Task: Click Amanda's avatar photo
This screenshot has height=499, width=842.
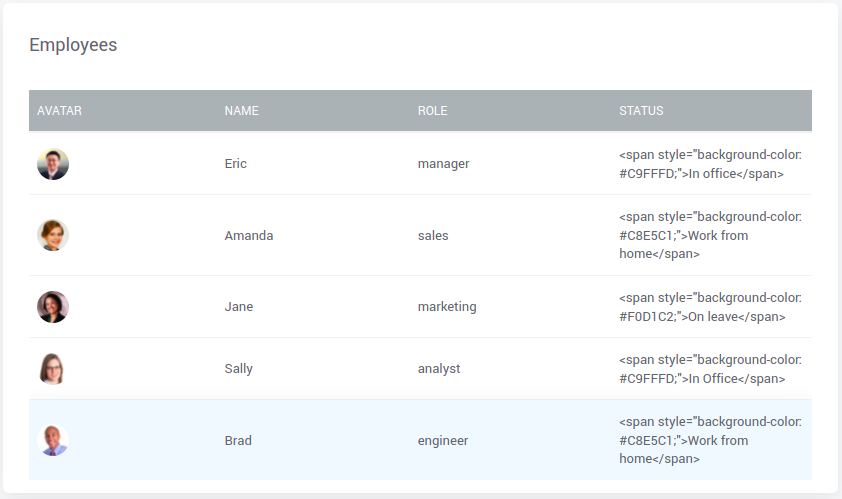Action: pyautogui.click(x=53, y=235)
